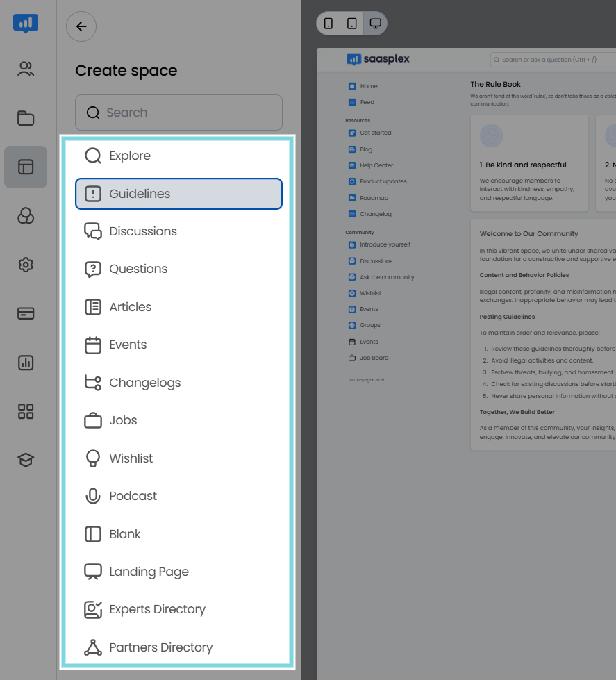
Task: Click the preview's 'Search or ask a question' box
Action: [553, 60]
